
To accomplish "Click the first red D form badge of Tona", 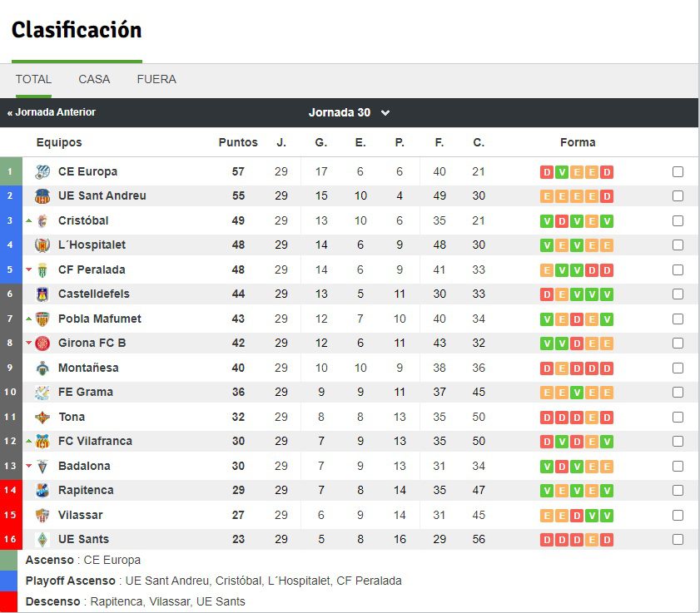I will pyautogui.click(x=547, y=418).
